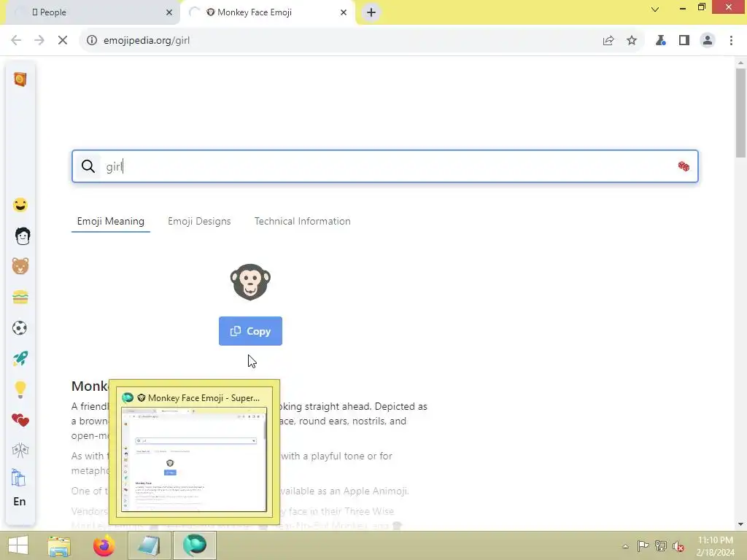Open the Windows Start menu
This screenshot has width=747, height=560.
pos(18,545)
